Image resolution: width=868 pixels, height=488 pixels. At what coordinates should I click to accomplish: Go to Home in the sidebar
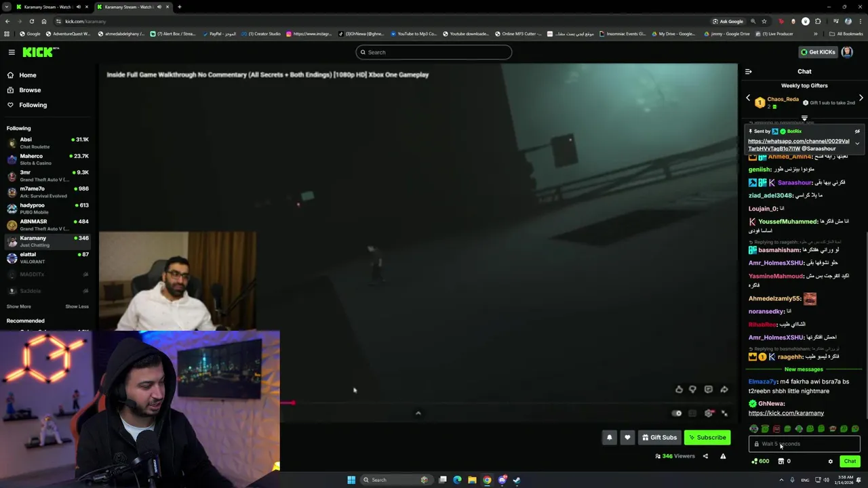(28, 75)
